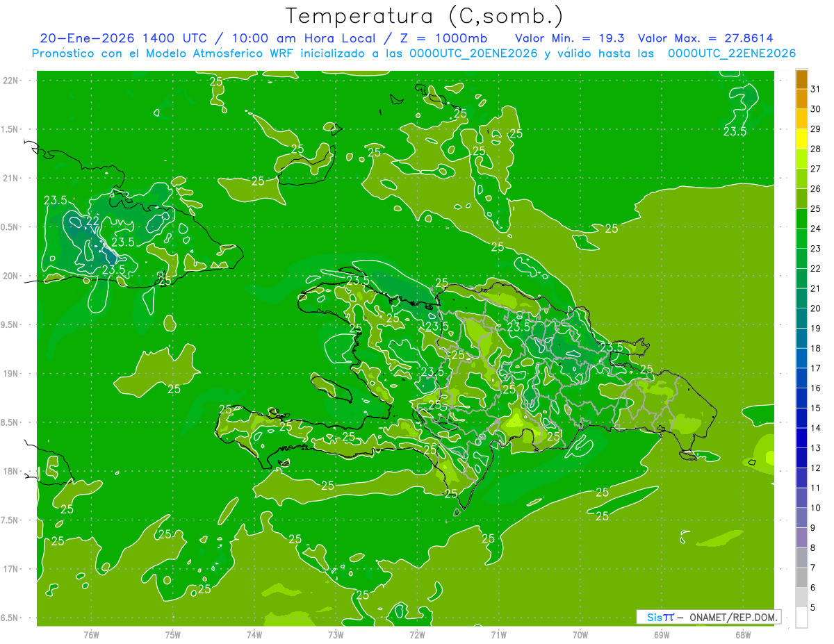Click the gray color bar segment between 6 and 7
This screenshot has height=644, width=834.
point(801,578)
